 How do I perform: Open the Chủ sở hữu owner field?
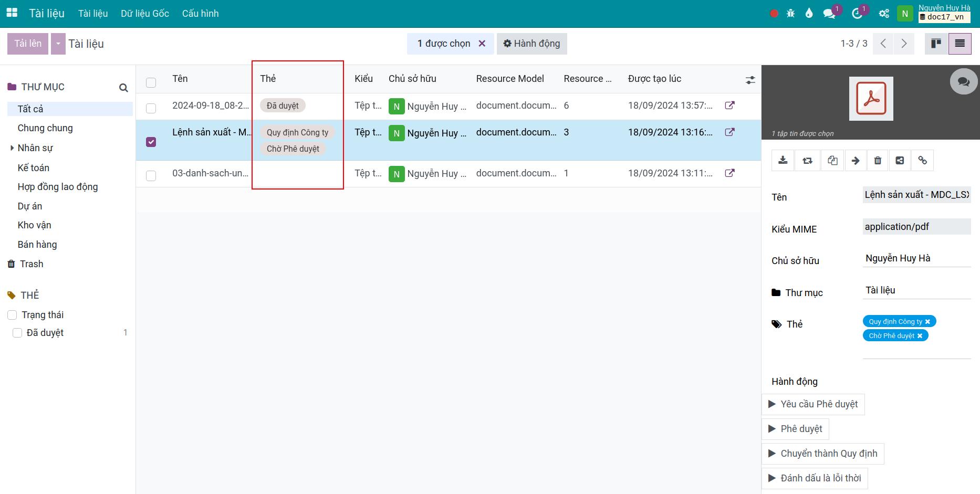916,258
